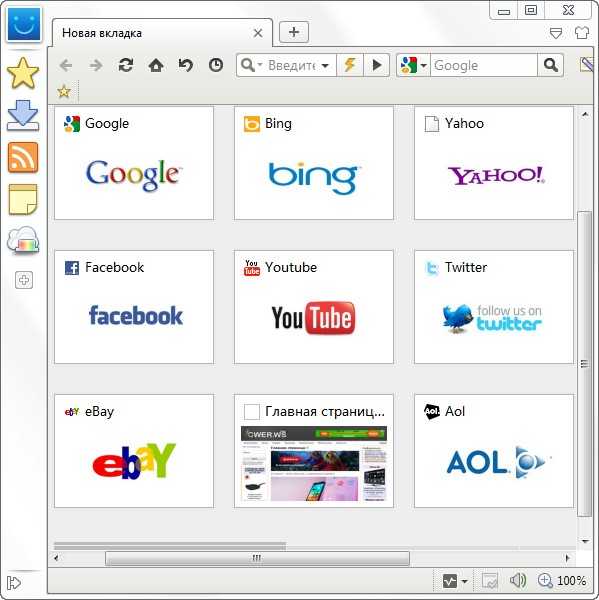The width and height of the screenshot is (599, 600).
Task: Open the Bing quick access tile
Action: coord(314,163)
